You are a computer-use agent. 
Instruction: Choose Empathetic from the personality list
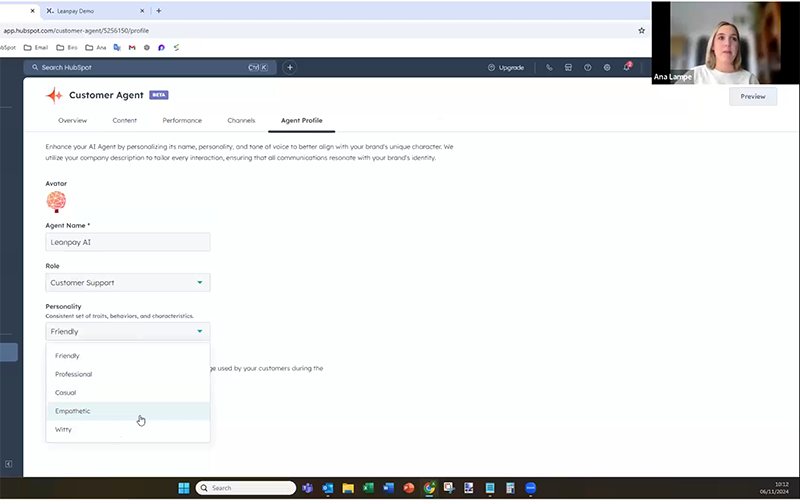pos(128,411)
